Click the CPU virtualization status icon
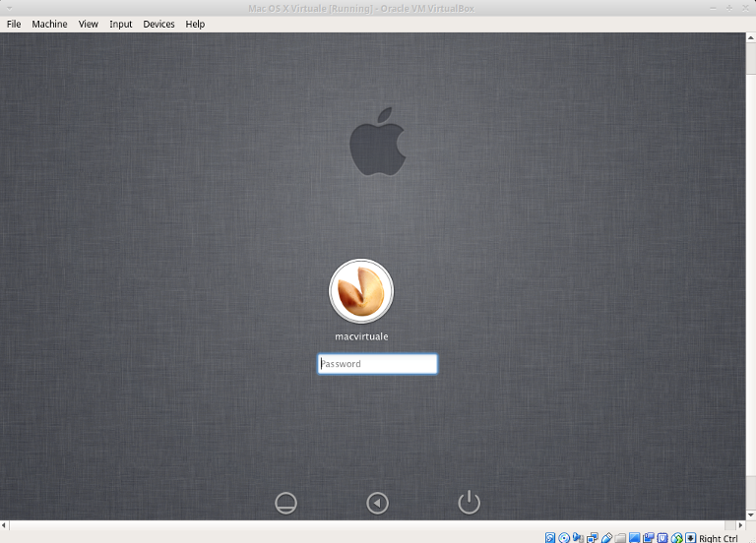Screen dimensions: 756x543 [x=662, y=538]
